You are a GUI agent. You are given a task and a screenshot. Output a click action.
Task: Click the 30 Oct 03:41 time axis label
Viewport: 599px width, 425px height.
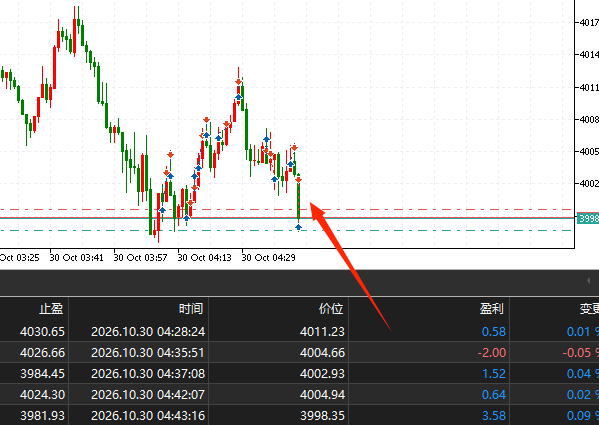tap(76, 258)
